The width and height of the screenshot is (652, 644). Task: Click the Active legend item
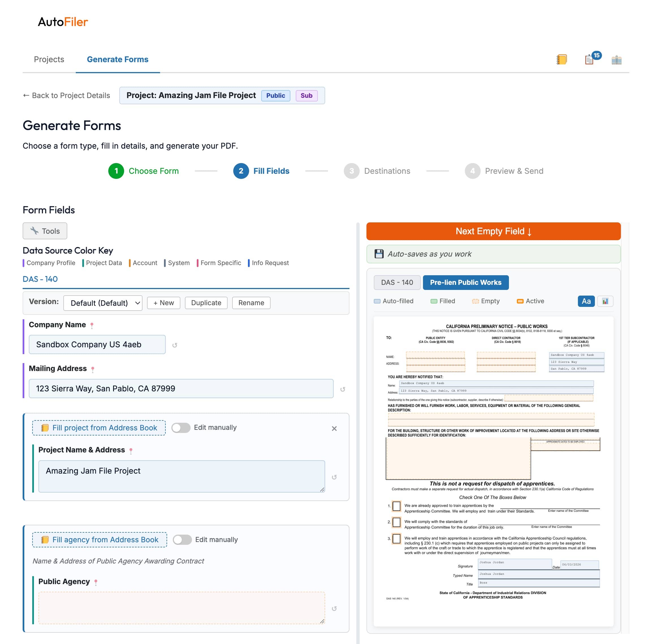[530, 301]
